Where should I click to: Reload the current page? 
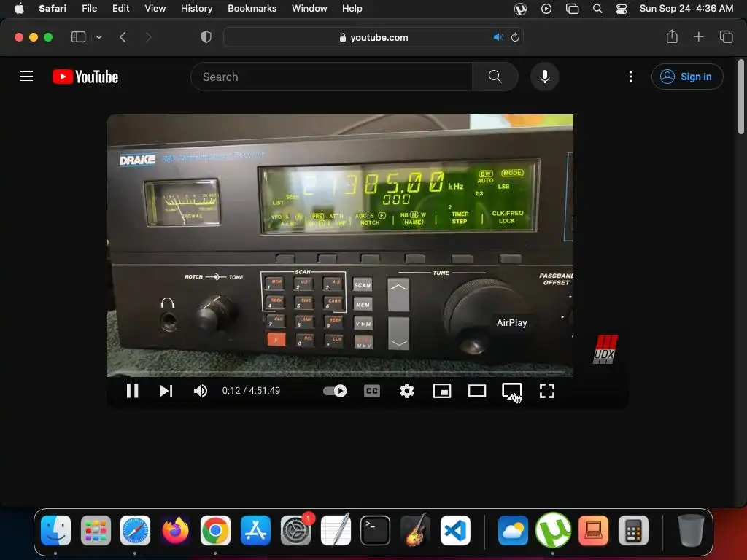(515, 37)
